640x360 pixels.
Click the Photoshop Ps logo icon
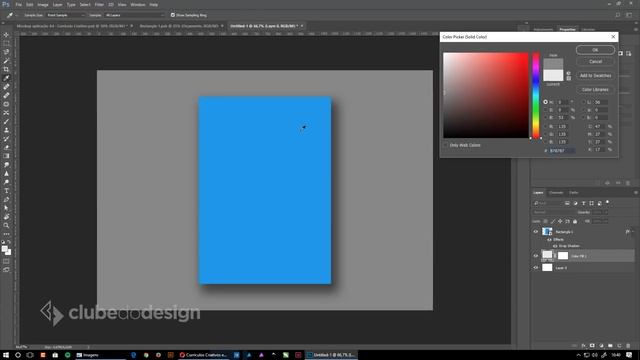pos(6,4)
